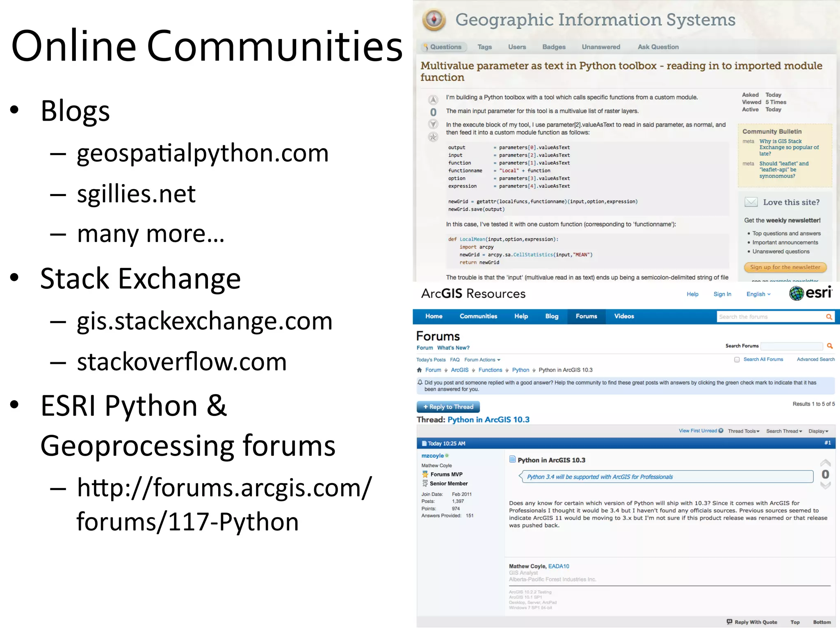Open the 'Should leaflet and leaflet-api' meta link
This screenshot has height=630, width=840.
pos(783,169)
